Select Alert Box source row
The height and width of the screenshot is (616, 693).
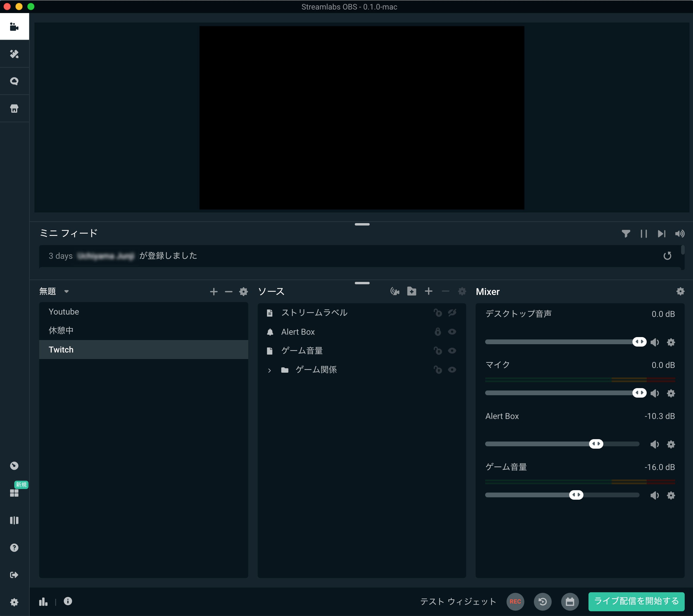(362, 332)
